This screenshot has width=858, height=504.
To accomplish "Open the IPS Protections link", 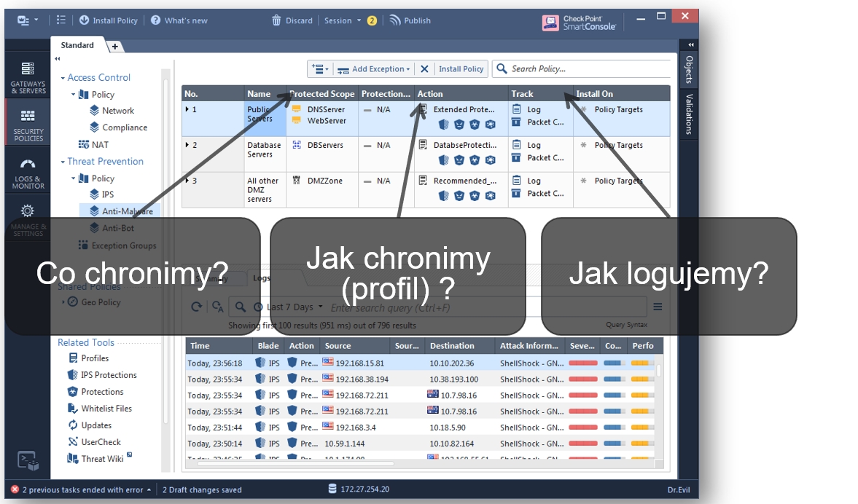I will click(109, 375).
